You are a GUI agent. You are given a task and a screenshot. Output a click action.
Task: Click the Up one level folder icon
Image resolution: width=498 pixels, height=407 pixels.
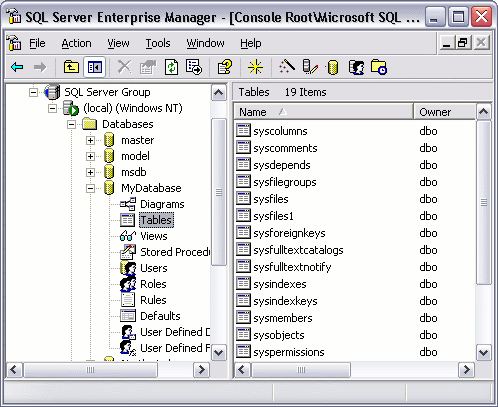click(71, 67)
